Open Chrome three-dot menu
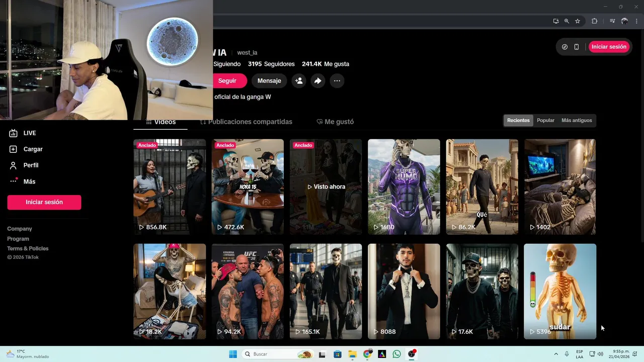The height and width of the screenshot is (362, 644). pyautogui.click(x=635, y=21)
